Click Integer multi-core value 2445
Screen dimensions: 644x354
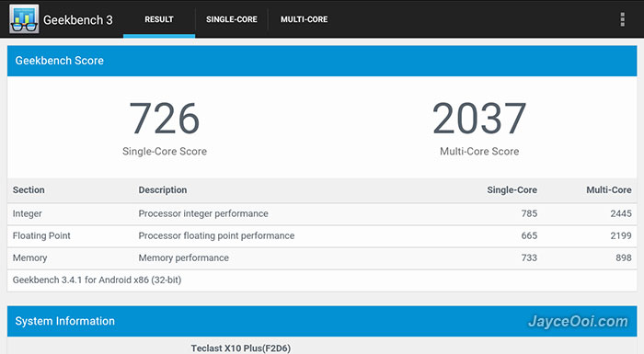click(621, 213)
